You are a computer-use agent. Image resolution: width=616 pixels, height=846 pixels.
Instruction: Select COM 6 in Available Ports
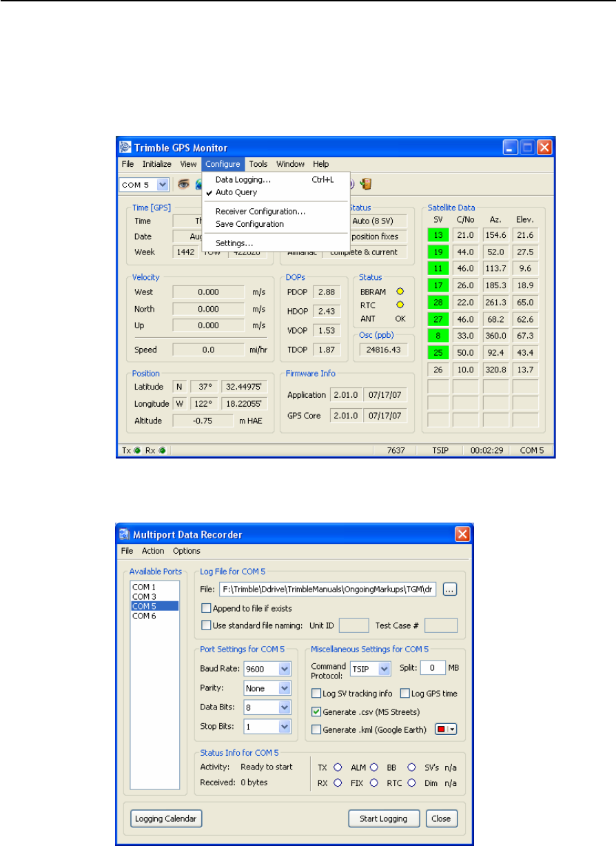point(155,616)
